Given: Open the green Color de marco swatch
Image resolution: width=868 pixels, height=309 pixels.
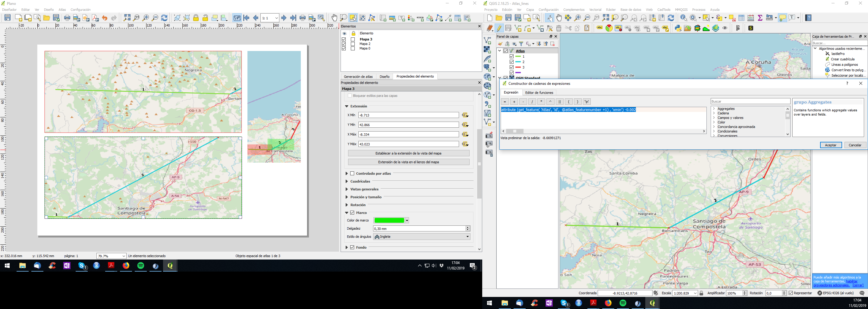Looking at the screenshot, I should coord(389,220).
